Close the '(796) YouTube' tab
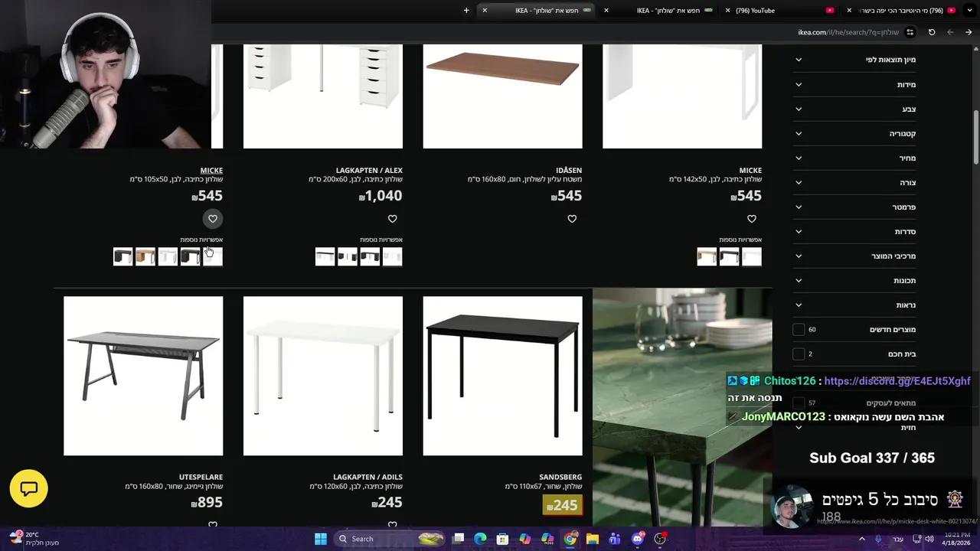This screenshot has width=980, height=551. coord(728,11)
